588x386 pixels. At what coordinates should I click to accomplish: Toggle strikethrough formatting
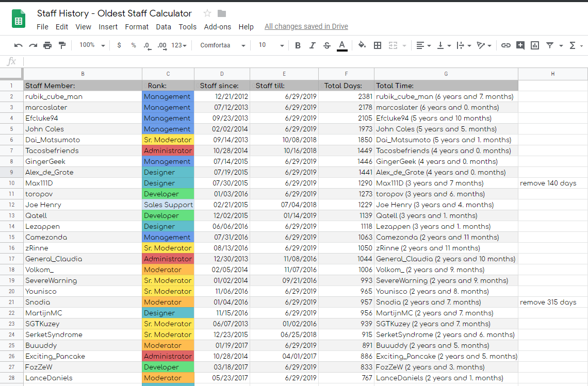(x=326, y=45)
